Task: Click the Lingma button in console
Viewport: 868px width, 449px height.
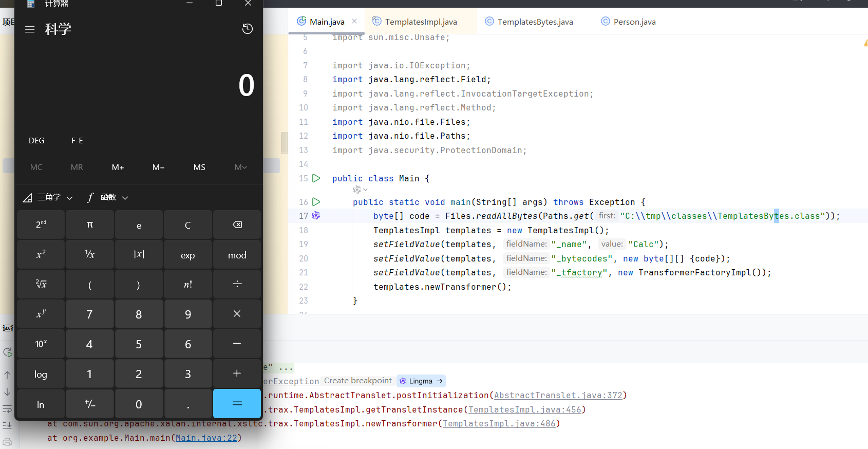Action: coord(421,381)
